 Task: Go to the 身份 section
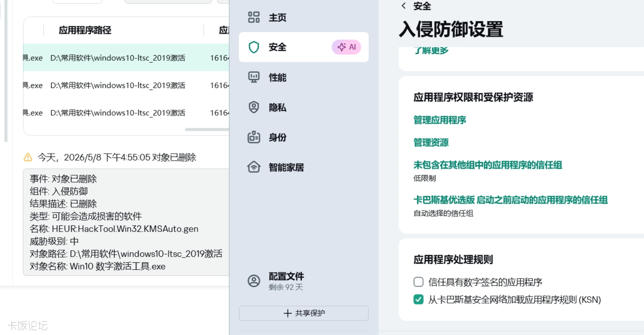click(x=304, y=137)
